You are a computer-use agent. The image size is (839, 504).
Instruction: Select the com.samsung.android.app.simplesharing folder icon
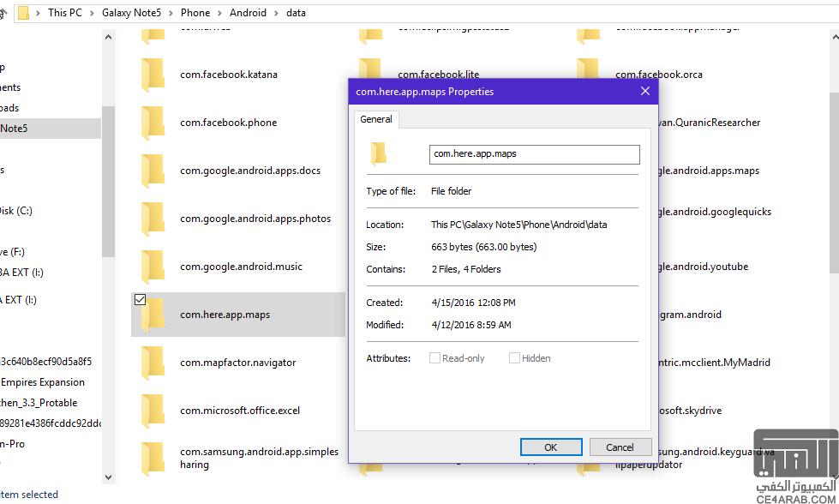click(153, 459)
